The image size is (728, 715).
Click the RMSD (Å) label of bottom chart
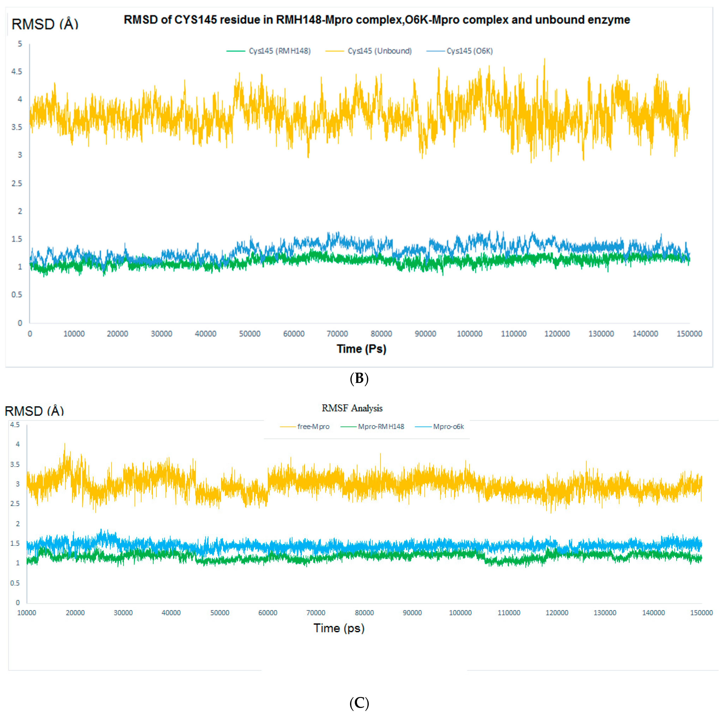(x=34, y=411)
